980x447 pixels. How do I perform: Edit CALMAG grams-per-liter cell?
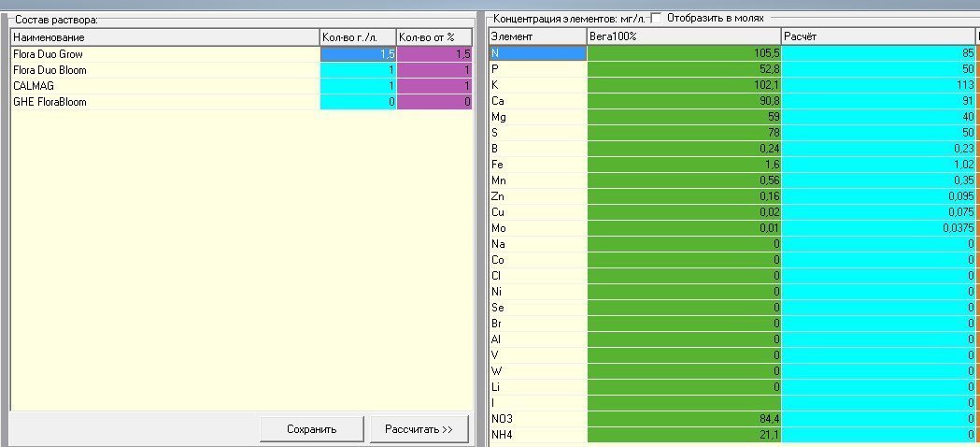pyautogui.click(x=358, y=86)
